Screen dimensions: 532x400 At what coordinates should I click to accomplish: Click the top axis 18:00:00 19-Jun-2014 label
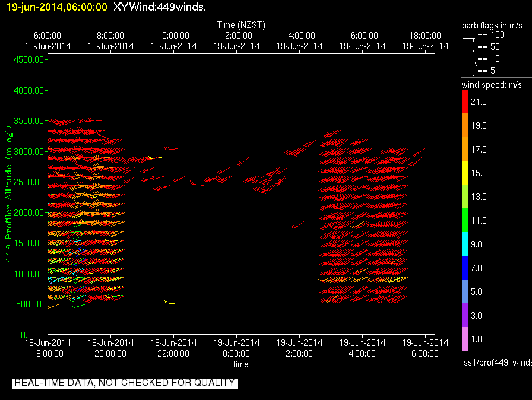[x=425, y=41]
